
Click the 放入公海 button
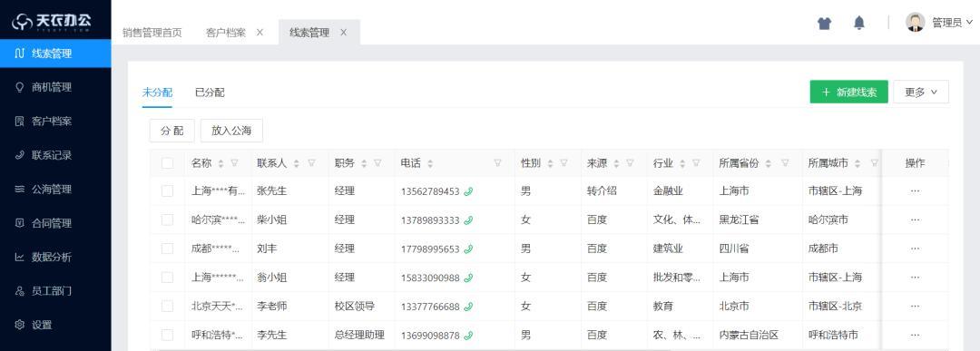point(231,131)
